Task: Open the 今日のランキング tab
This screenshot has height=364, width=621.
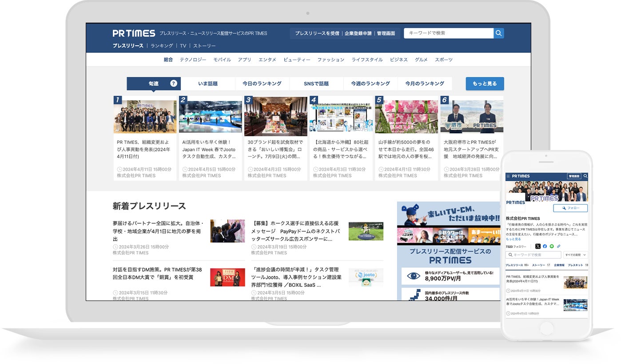Action: tap(262, 83)
